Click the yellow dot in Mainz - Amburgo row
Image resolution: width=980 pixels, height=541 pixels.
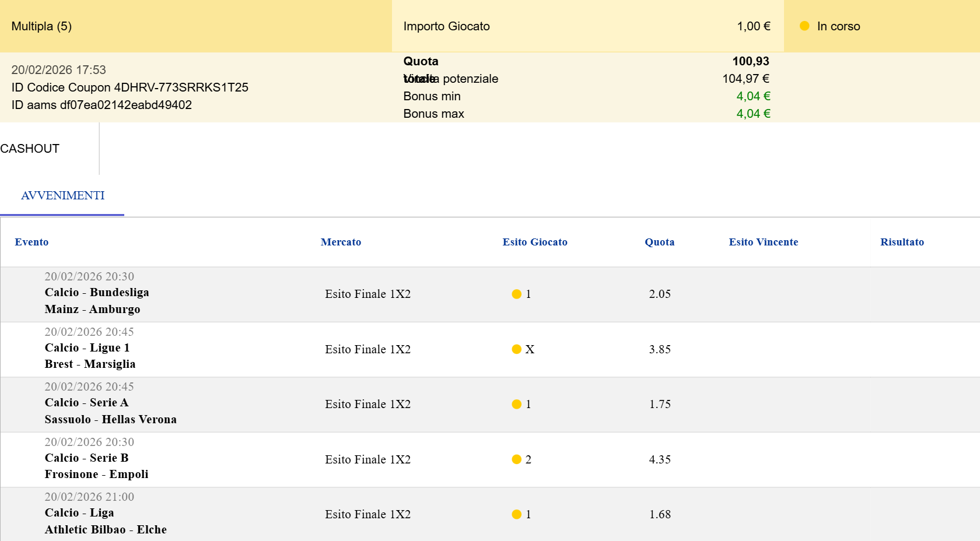516,294
